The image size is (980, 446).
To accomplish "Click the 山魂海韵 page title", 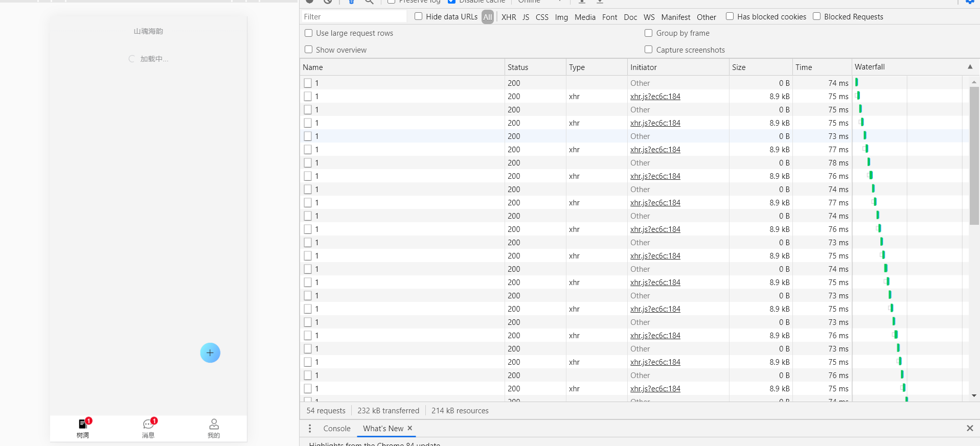I will tap(148, 31).
